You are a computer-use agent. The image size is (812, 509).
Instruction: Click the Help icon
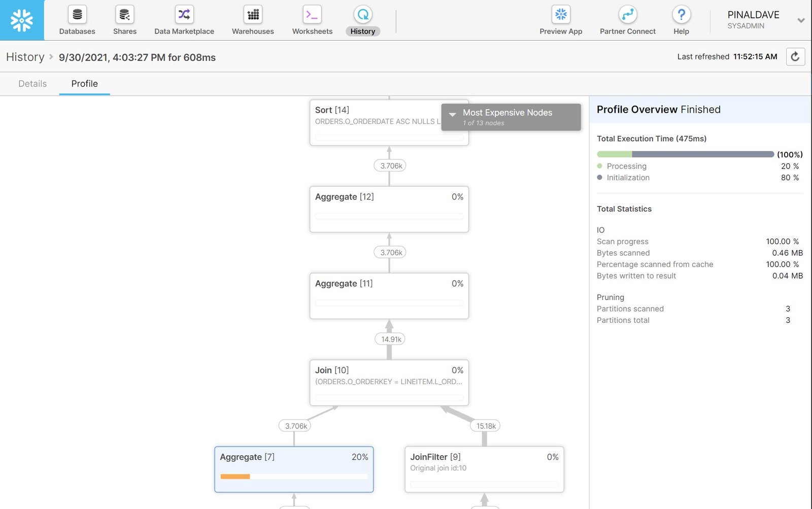pyautogui.click(x=681, y=19)
